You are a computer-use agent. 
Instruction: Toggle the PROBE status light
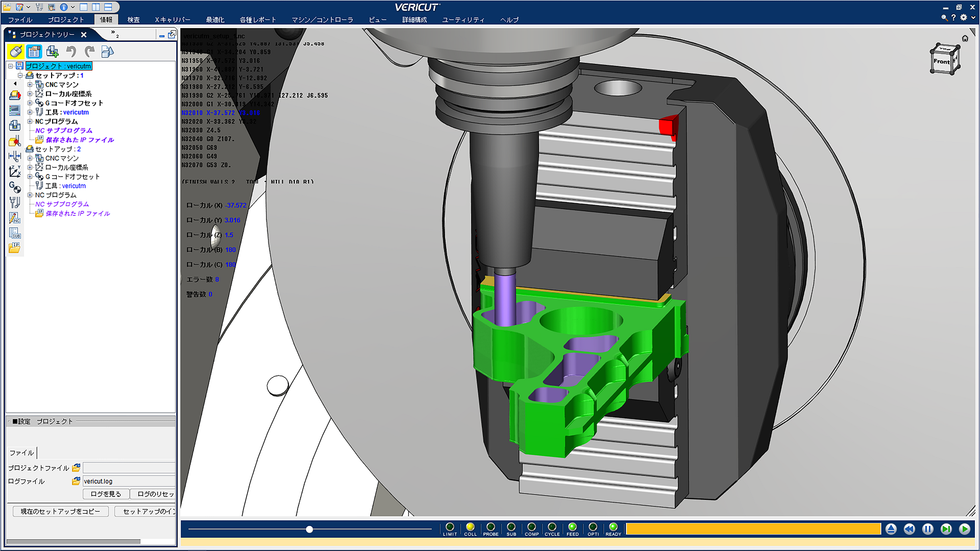(491, 527)
